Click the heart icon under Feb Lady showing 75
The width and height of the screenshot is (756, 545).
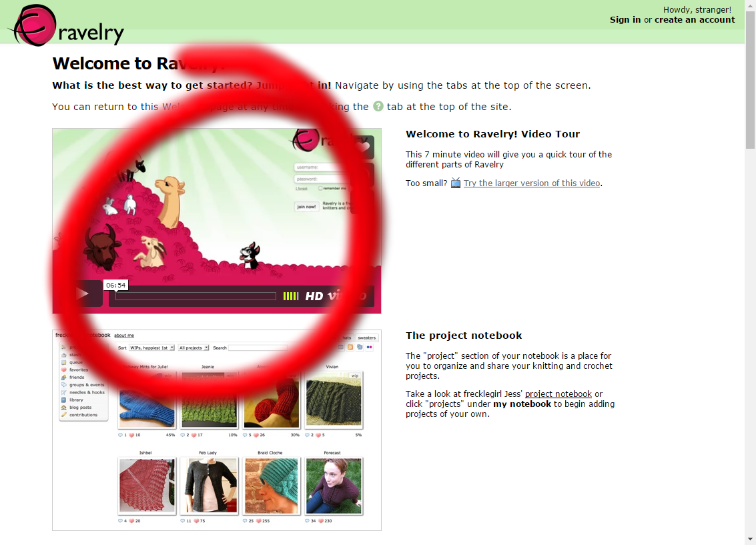pyautogui.click(x=196, y=521)
